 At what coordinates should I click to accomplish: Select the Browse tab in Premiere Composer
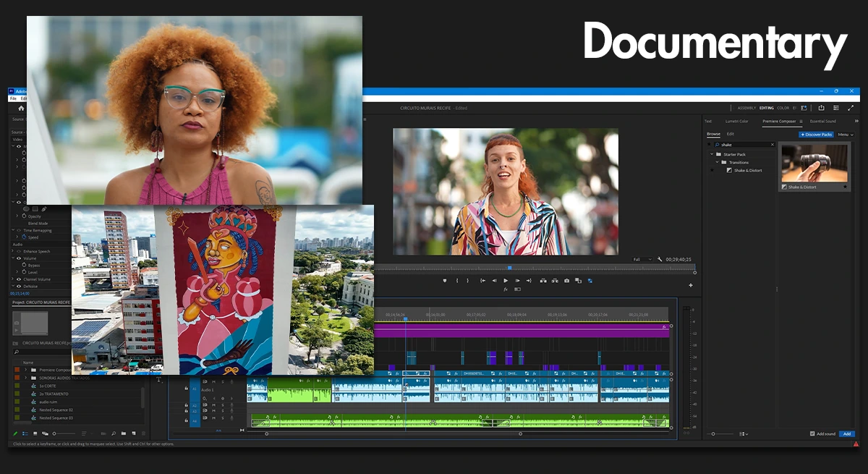713,134
